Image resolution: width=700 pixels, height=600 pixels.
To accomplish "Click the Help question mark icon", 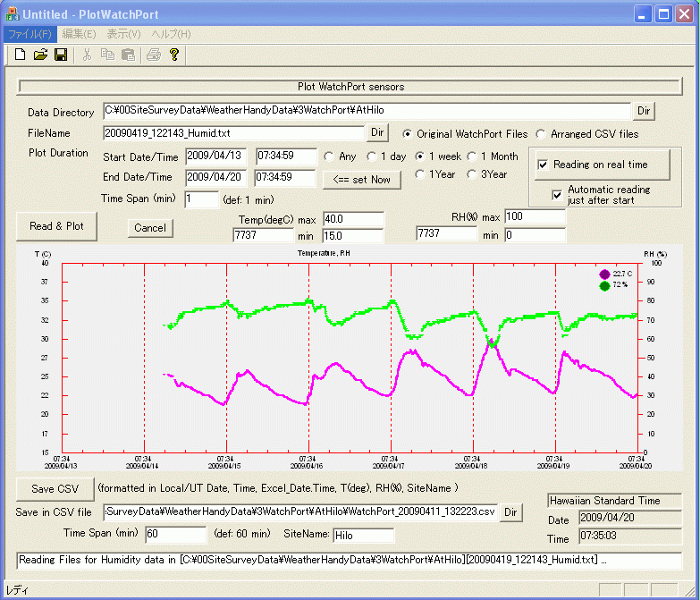I will [174, 55].
